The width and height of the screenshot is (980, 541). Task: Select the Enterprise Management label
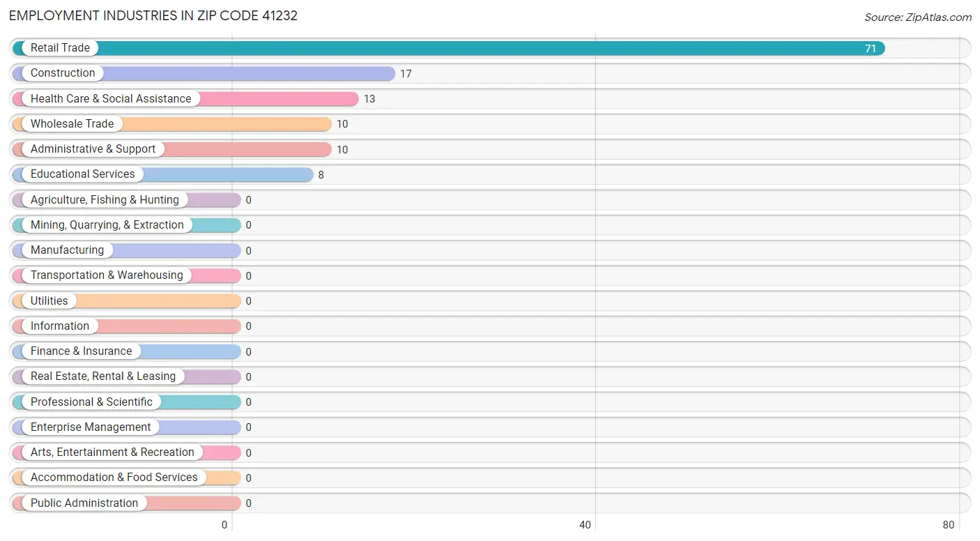pos(91,427)
